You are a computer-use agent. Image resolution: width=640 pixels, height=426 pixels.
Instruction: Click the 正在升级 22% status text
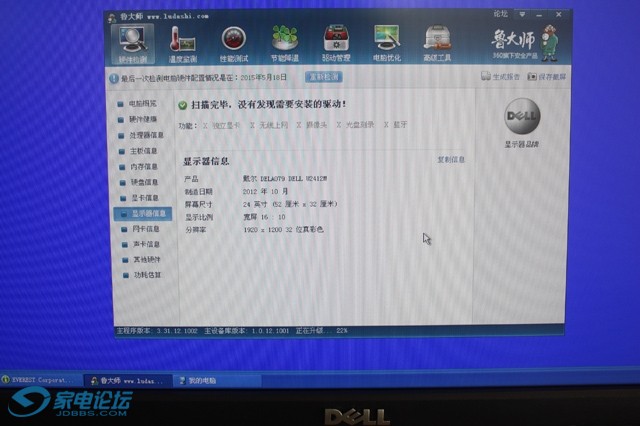pos(322,330)
